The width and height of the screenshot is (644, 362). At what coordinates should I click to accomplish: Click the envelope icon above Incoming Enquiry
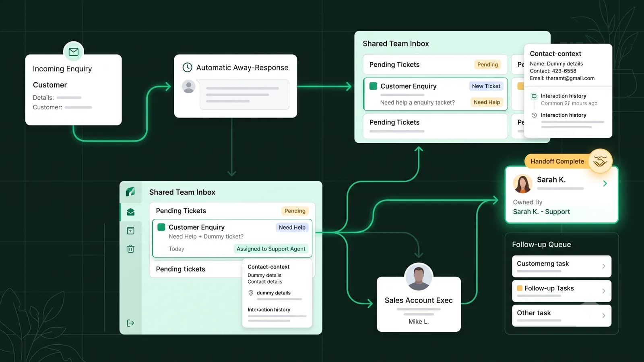[74, 52]
